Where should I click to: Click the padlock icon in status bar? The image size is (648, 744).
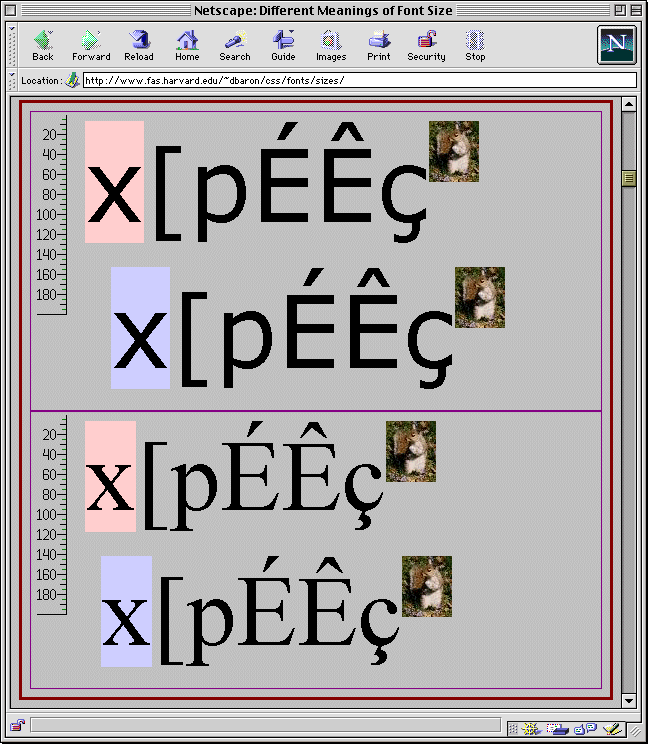coord(17,725)
